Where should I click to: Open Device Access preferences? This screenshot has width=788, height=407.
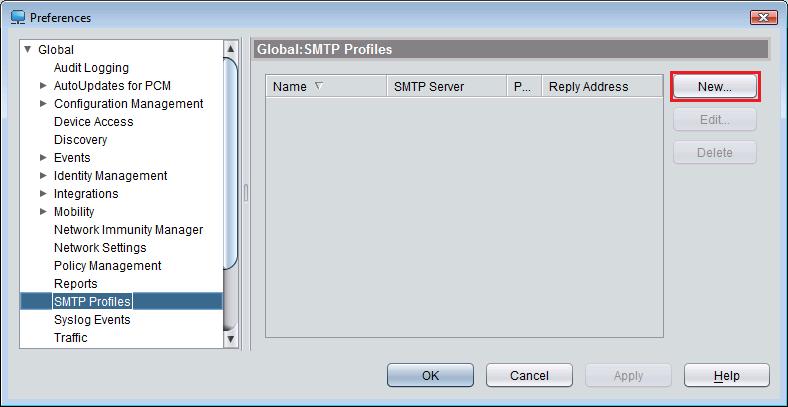tap(93, 122)
